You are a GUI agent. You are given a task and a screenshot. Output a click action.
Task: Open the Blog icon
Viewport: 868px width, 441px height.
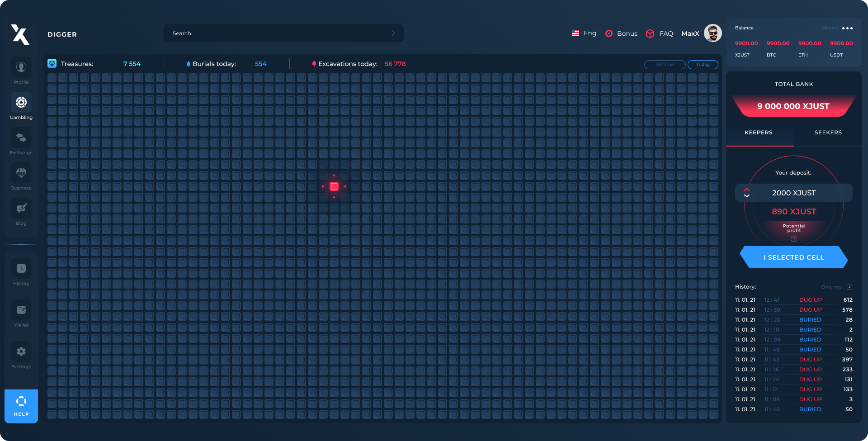[21, 208]
